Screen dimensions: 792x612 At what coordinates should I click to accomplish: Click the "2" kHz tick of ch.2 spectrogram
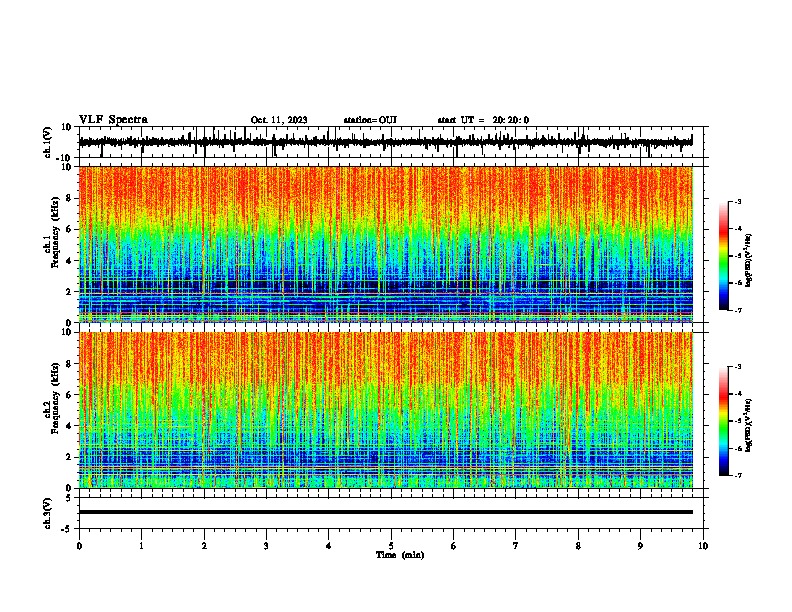coord(70,457)
